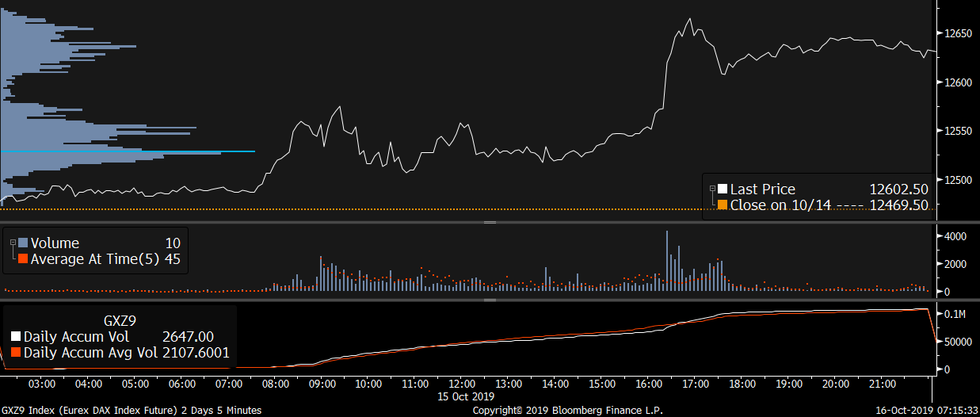This screenshot has width=980, height=417.
Task: Click the 16:00 time axis label
Action: [x=650, y=384]
